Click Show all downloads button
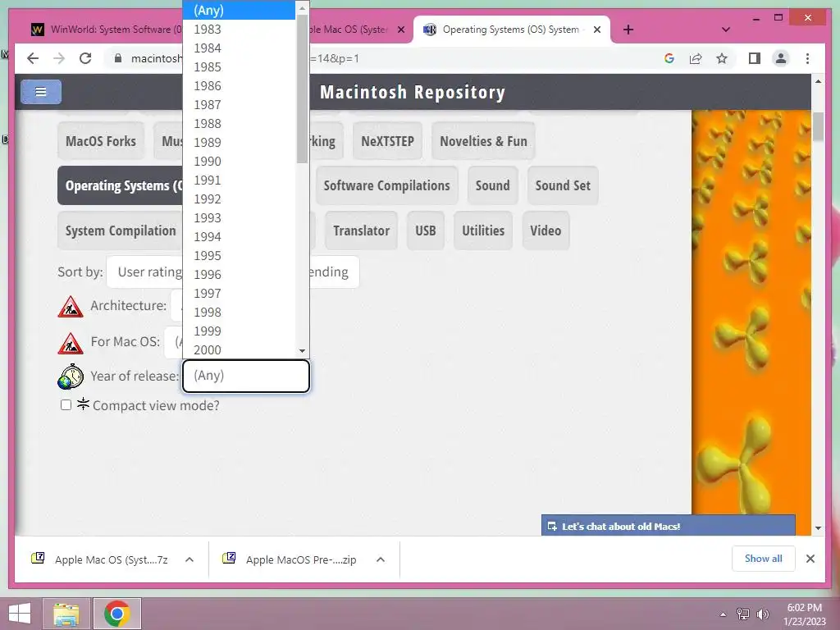This screenshot has height=630, width=840. click(763, 559)
